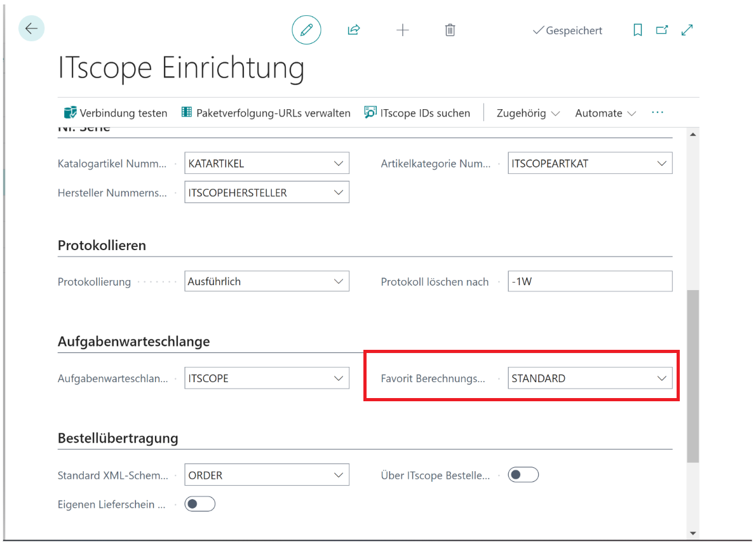Click the back arrow to leave ITscope Einrichtung

pyautogui.click(x=31, y=29)
